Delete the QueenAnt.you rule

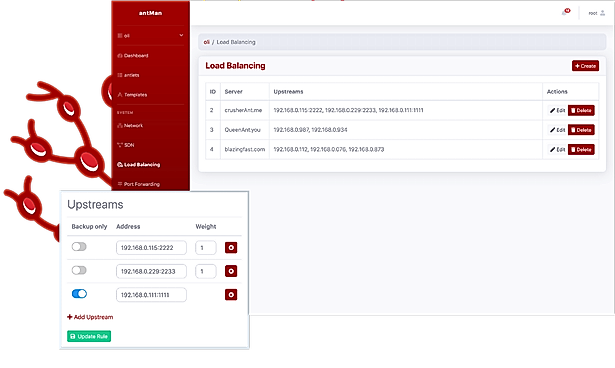(581, 130)
